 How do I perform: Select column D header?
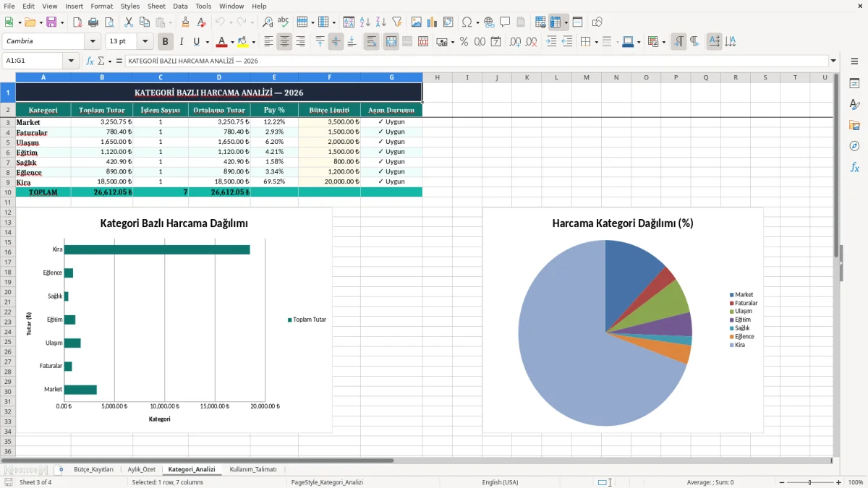coord(219,77)
